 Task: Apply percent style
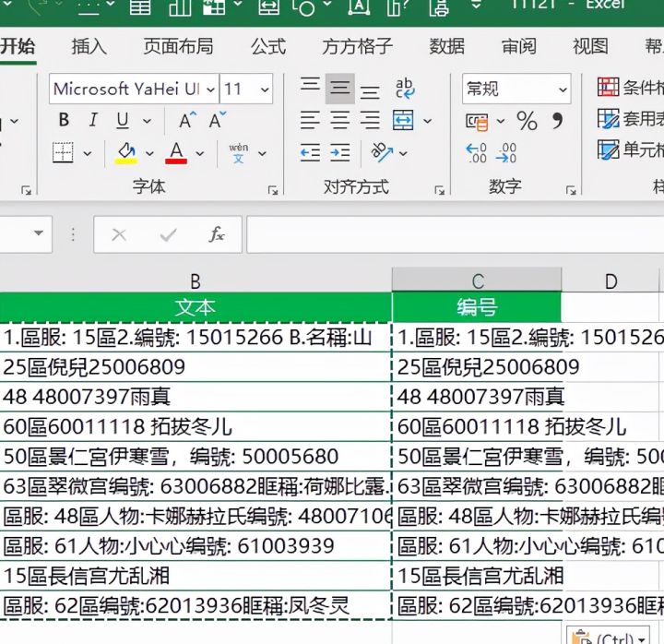click(527, 121)
